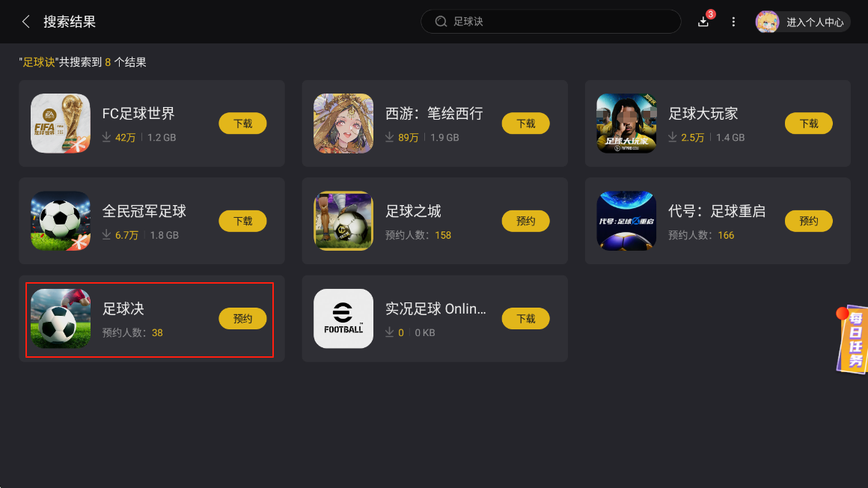Download 足球大玩家 with its 下载 button
The width and height of the screenshot is (868, 488).
[x=808, y=123]
